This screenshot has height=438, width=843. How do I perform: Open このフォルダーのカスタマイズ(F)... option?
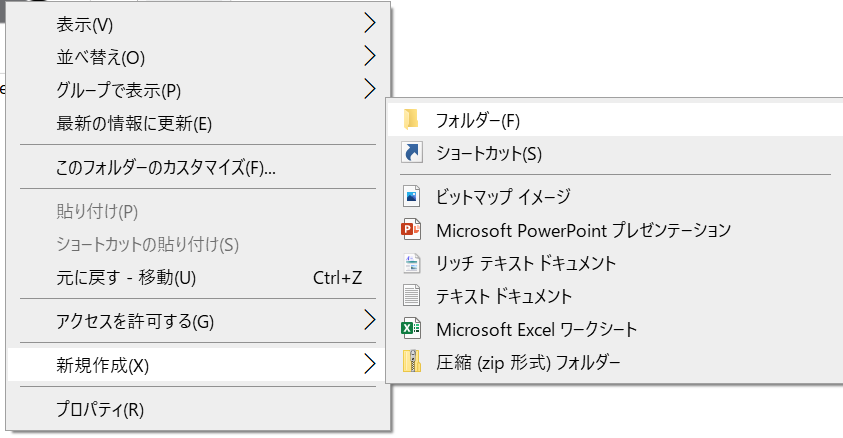[166, 167]
